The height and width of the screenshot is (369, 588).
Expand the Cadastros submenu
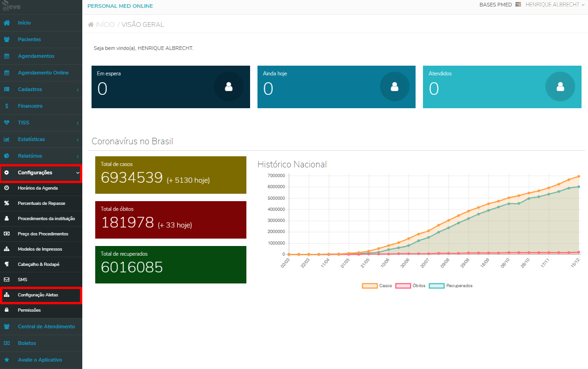click(41, 89)
